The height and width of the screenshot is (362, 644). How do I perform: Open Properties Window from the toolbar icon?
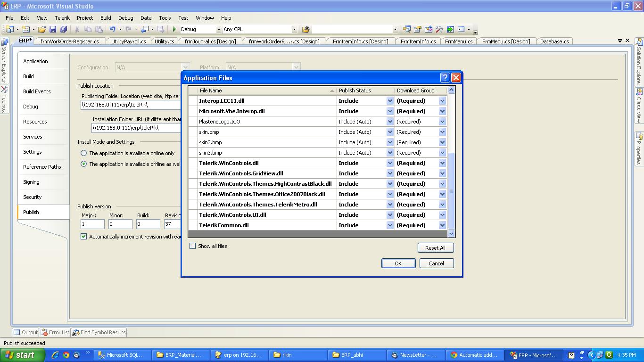[418, 29]
